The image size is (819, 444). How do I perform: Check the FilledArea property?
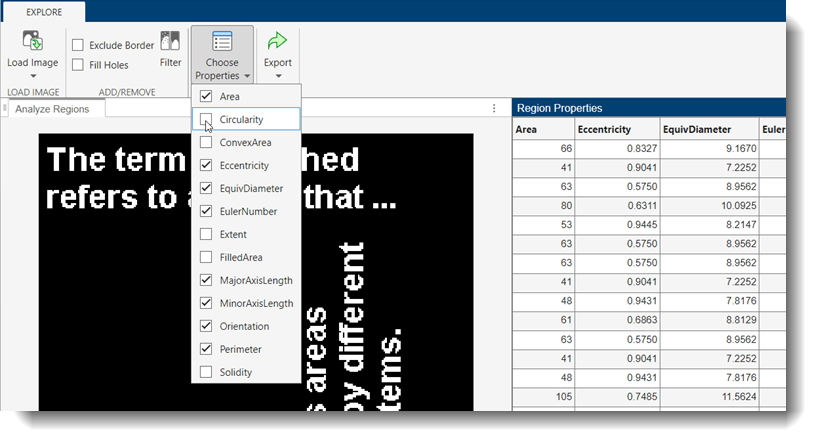click(x=206, y=257)
